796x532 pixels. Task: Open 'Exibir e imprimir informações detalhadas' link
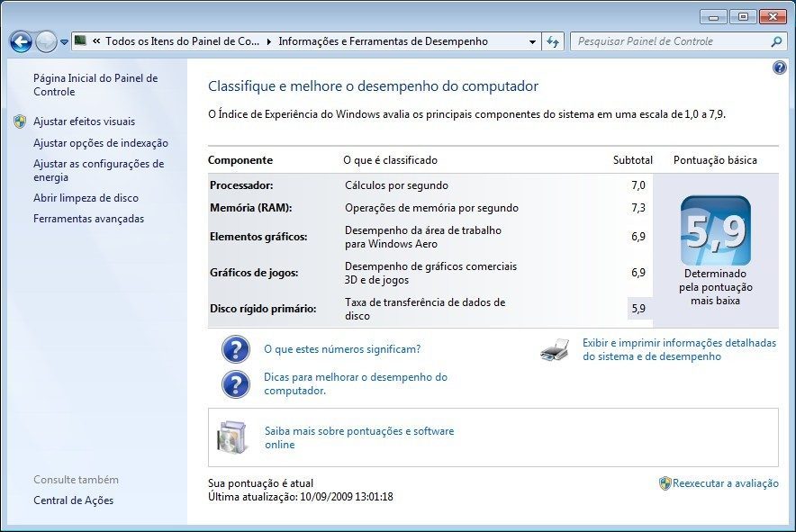(x=679, y=350)
